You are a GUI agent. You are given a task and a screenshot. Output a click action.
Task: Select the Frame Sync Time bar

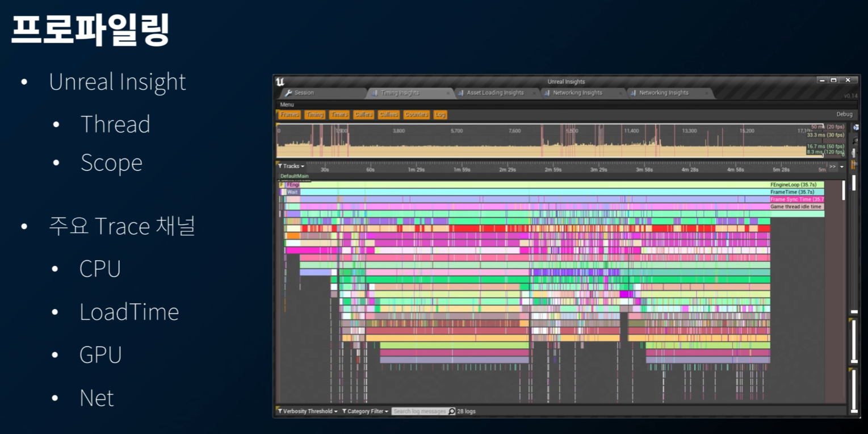pos(796,199)
